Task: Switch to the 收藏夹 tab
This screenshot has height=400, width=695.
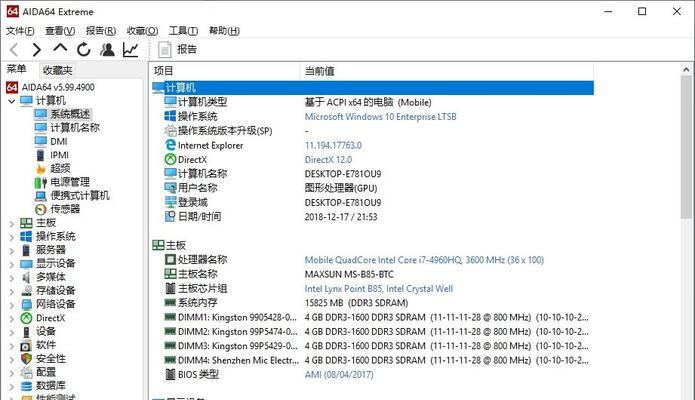Action: tap(57, 70)
